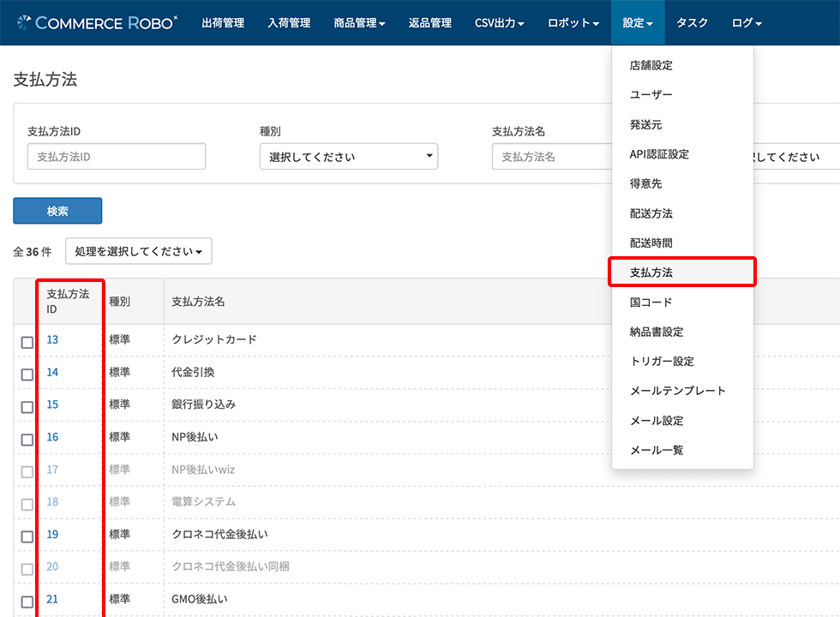Screen dimensions: 840x617
Task: Open payment method ID 15 link
Action: [52, 404]
